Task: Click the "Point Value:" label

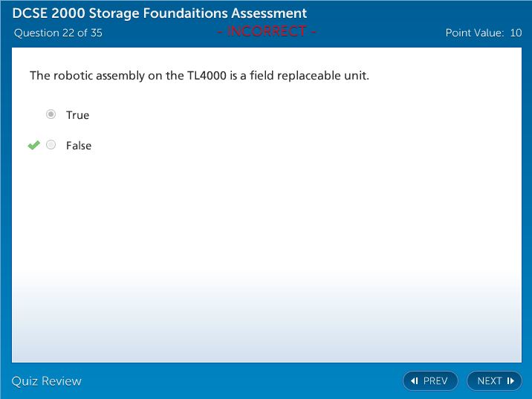Action: tap(475, 33)
